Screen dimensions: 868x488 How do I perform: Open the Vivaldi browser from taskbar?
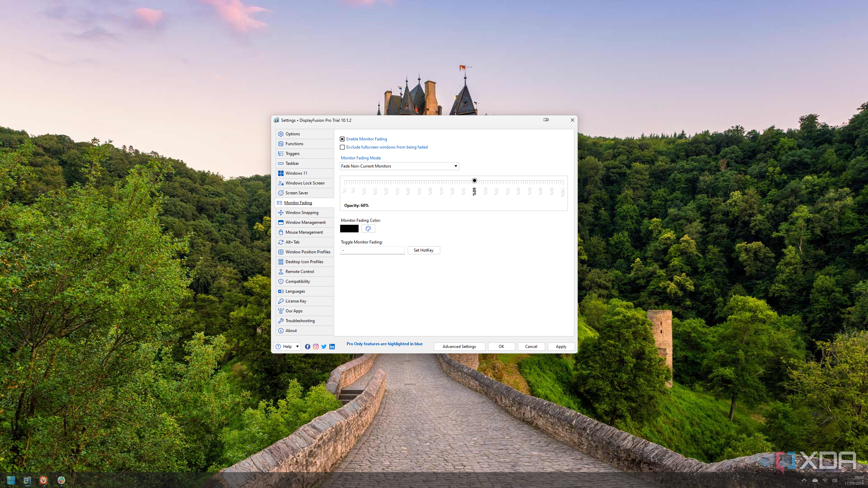[43, 480]
